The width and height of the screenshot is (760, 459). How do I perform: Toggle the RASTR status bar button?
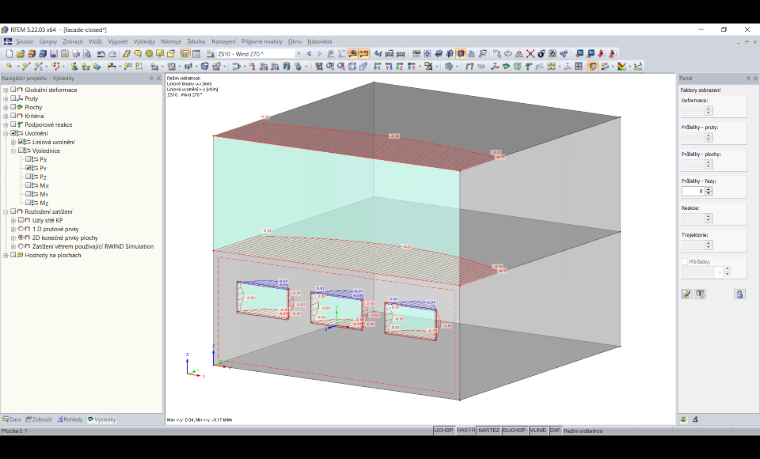[x=466, y=430]
